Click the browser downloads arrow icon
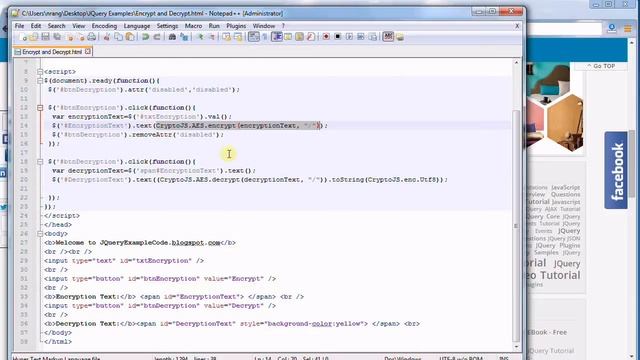Screen dimensions: 640x360 pos(611,29)
